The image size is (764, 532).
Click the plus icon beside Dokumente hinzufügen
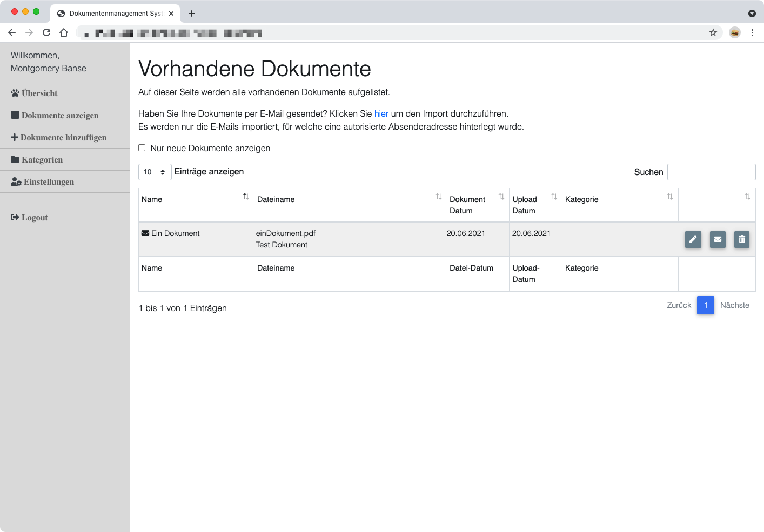point(15,137)
